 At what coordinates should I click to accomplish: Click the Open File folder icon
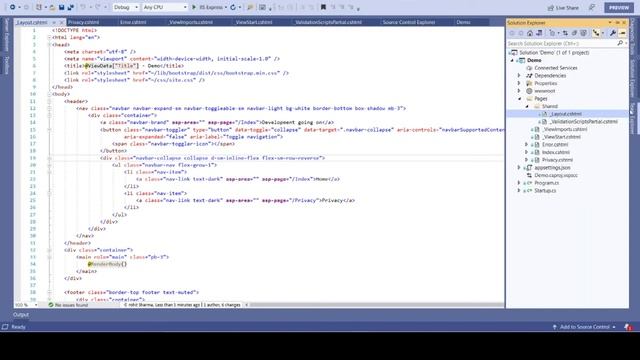click(x=52, y=7)
